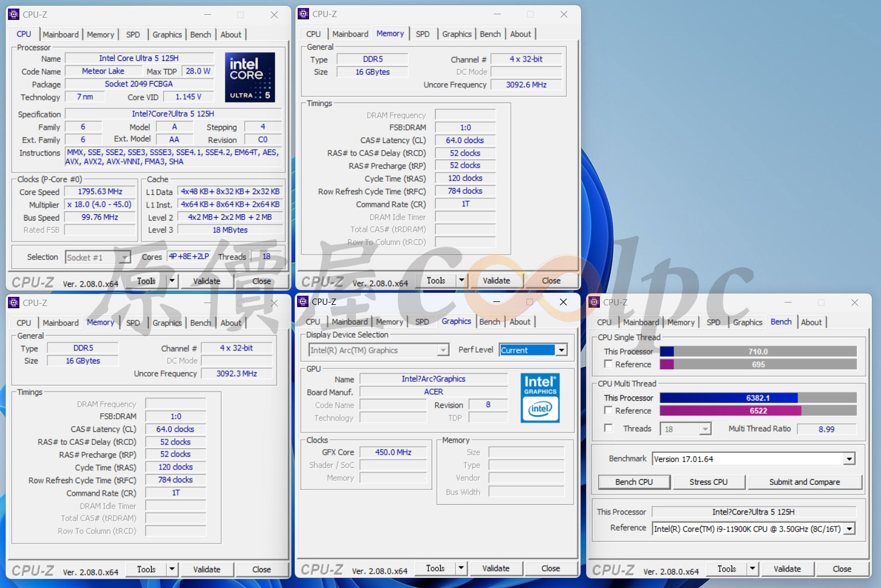Click the Board Manuf. value ACER

pos(433,391)
